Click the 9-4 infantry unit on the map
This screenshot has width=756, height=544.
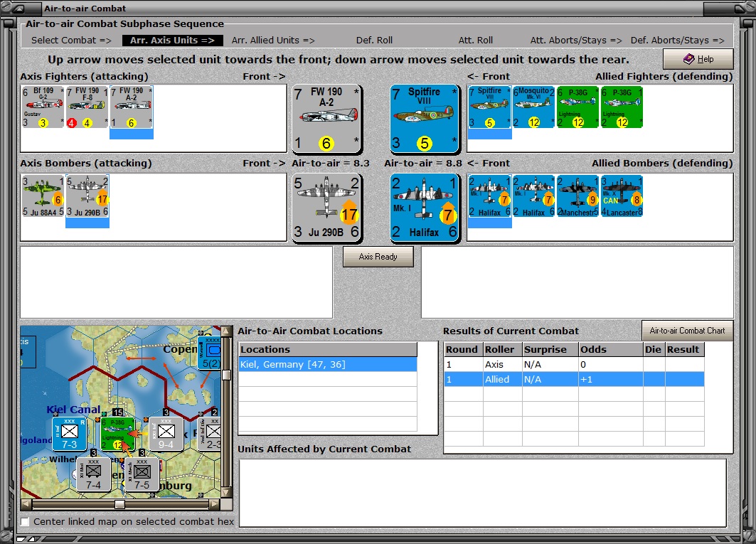click(x=166, y=434)
